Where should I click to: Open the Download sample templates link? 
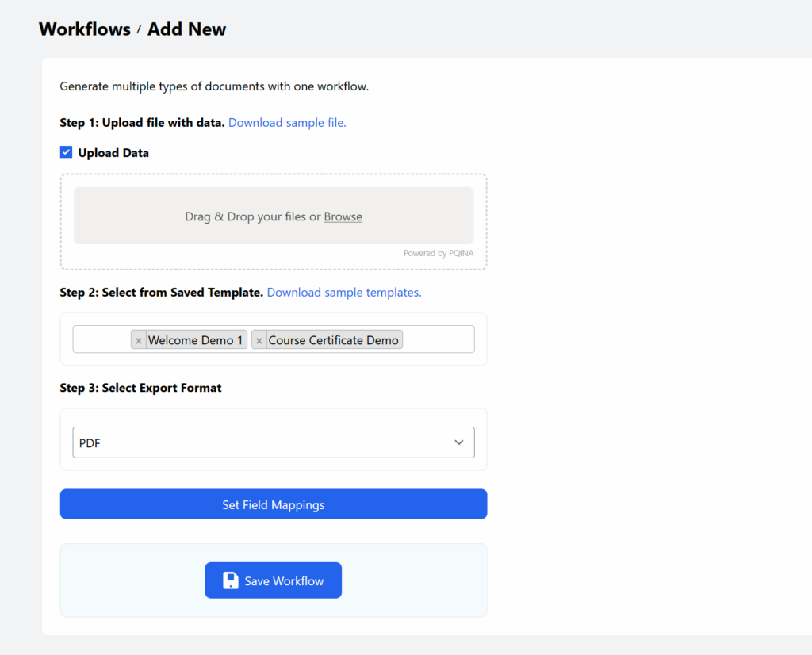pos(344,293)
